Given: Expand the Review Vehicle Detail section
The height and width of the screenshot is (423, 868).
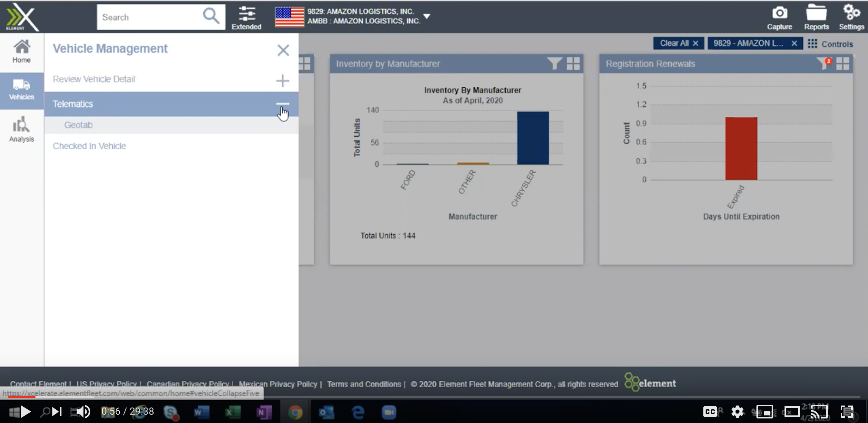Looking at the screenshot, I should click(283, 80).
